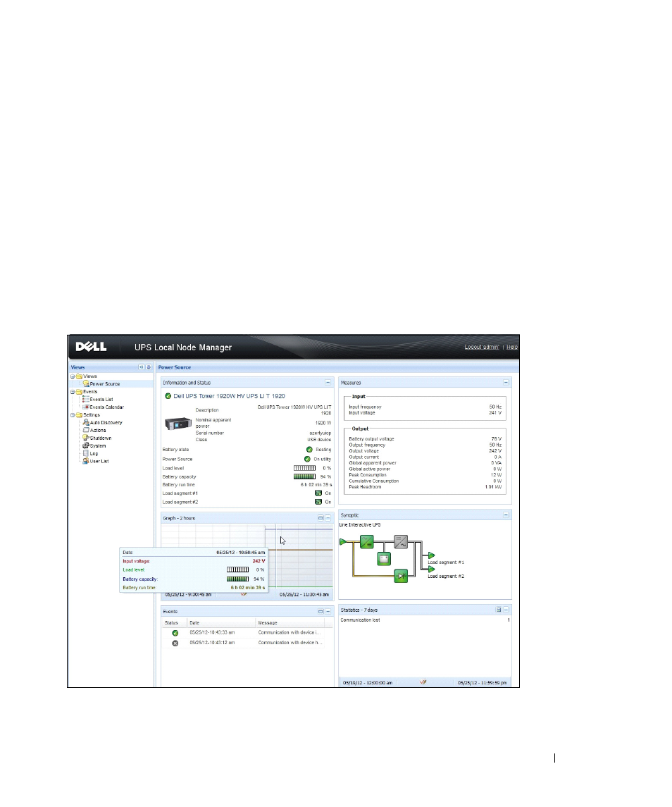The image size is (672, 807).
Task: Click graph end date 05/25/12 - 11:30:45 am
Action: click(304, 594)
